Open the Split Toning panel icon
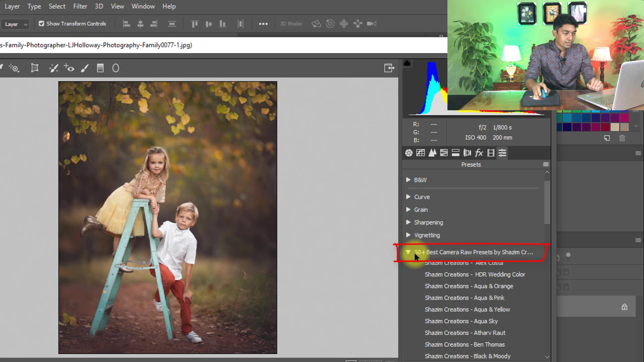Viewport: 644px width, 362px height. click(455, 153)
